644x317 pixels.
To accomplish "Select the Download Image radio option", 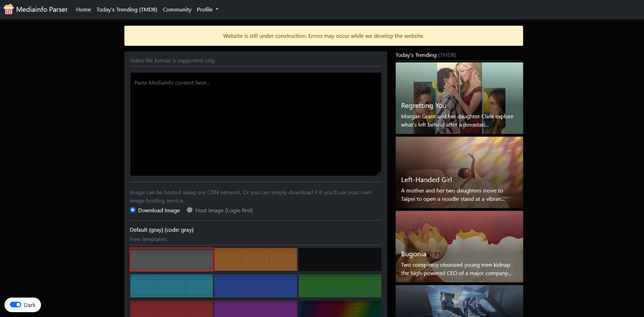I will (133, 210).
